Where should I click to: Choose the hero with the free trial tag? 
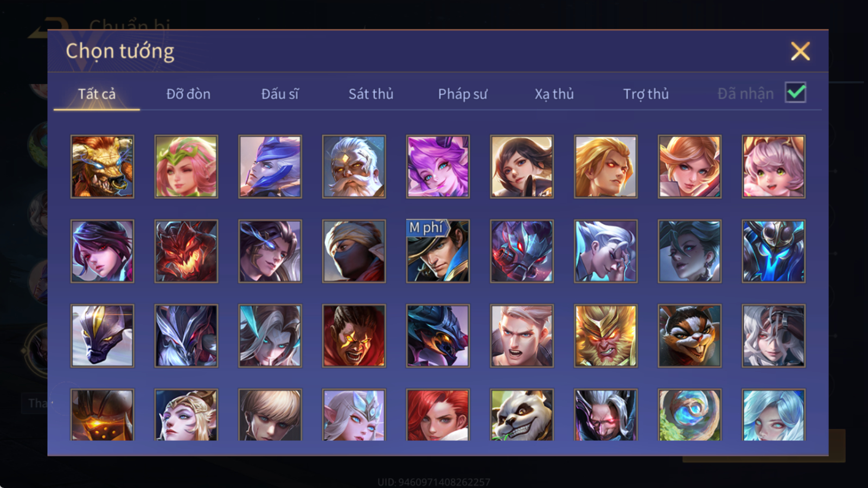[438, 251]
